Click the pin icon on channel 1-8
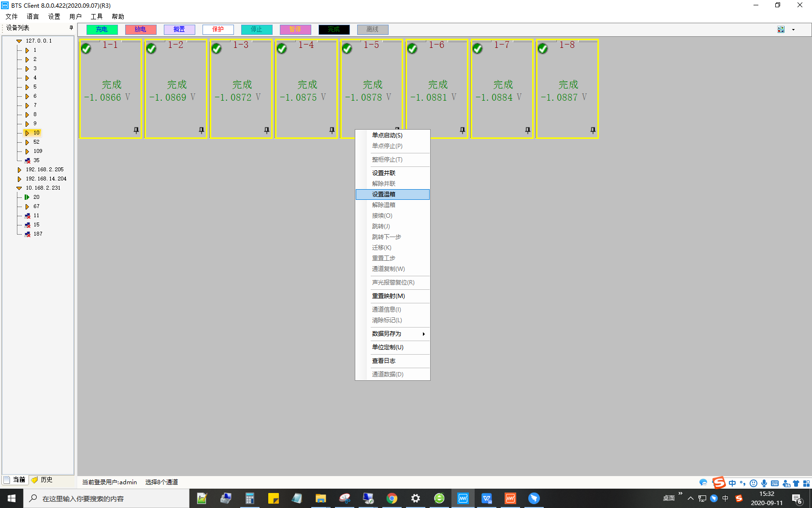 point(593,130)
